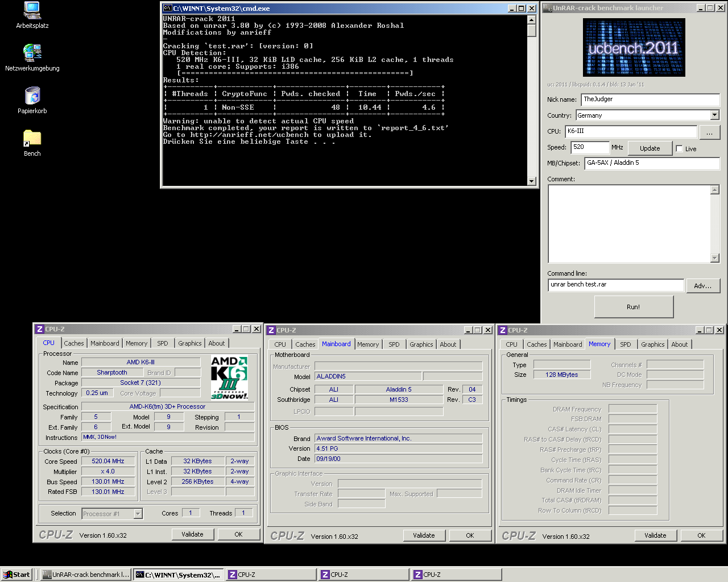Click the Run! button

click(x=634, y=307)
